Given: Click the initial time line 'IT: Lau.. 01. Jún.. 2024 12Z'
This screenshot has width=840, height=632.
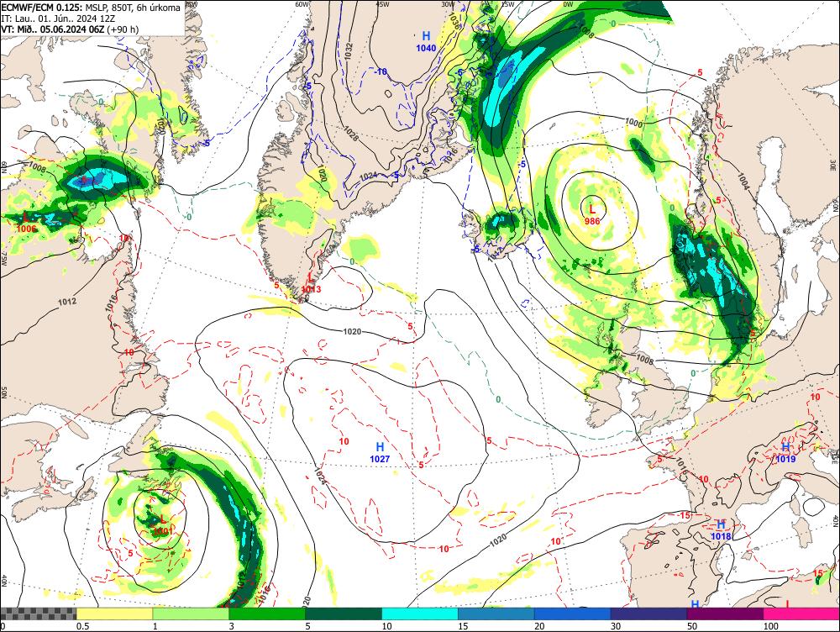Looking at the screenshot, I should (x=58, y=18).
